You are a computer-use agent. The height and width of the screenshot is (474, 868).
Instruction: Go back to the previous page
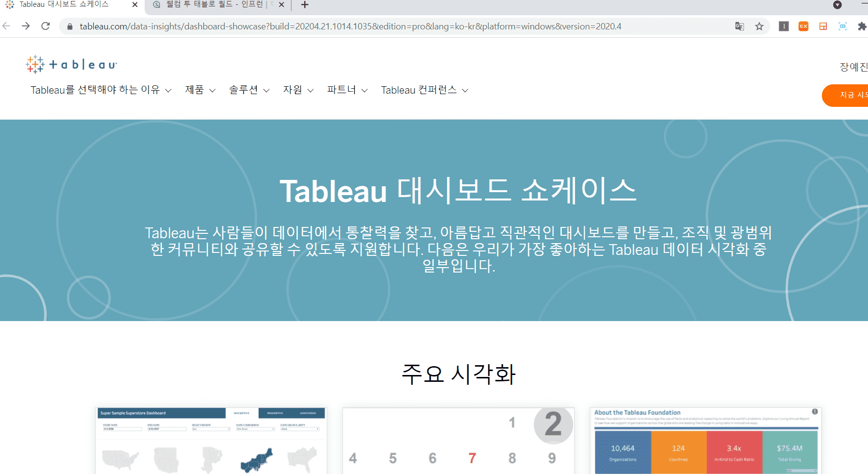[x=6, y=26]
